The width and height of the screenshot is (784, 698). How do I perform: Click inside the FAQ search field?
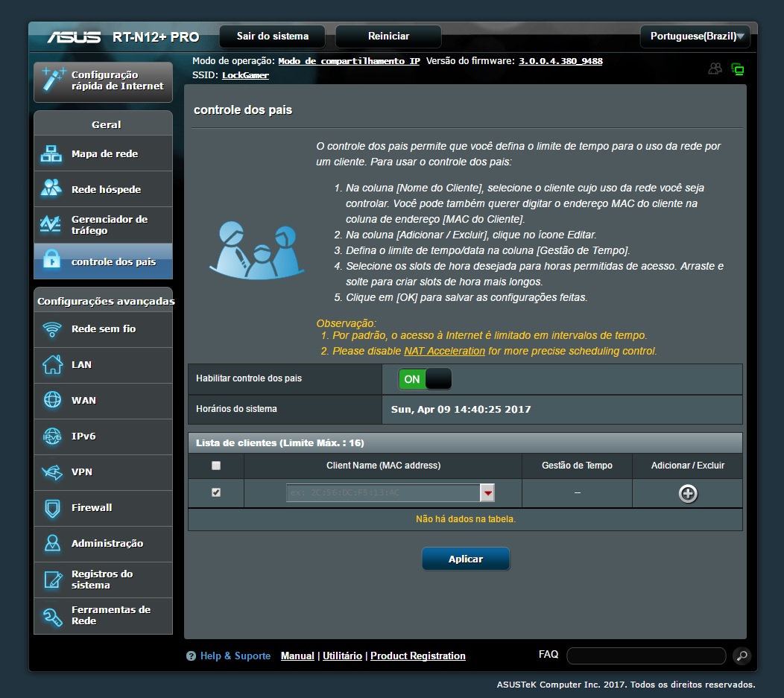tap(645, 656)
